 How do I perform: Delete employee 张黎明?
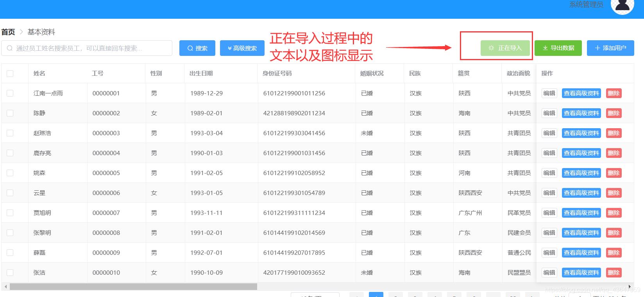[x=614, y=233]
